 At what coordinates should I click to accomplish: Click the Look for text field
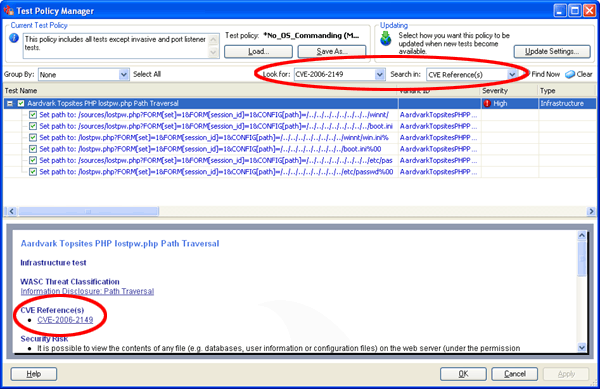(x=335, y=74)
